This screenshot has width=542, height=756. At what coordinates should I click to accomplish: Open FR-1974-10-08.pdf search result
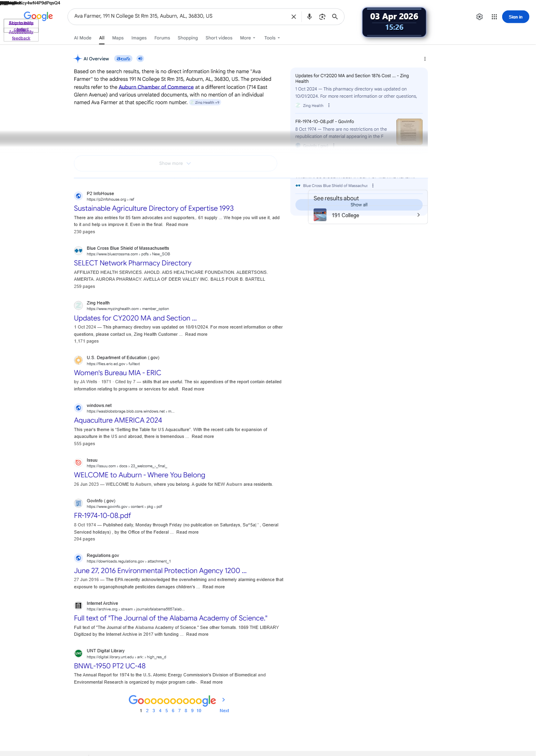(103, 516)
